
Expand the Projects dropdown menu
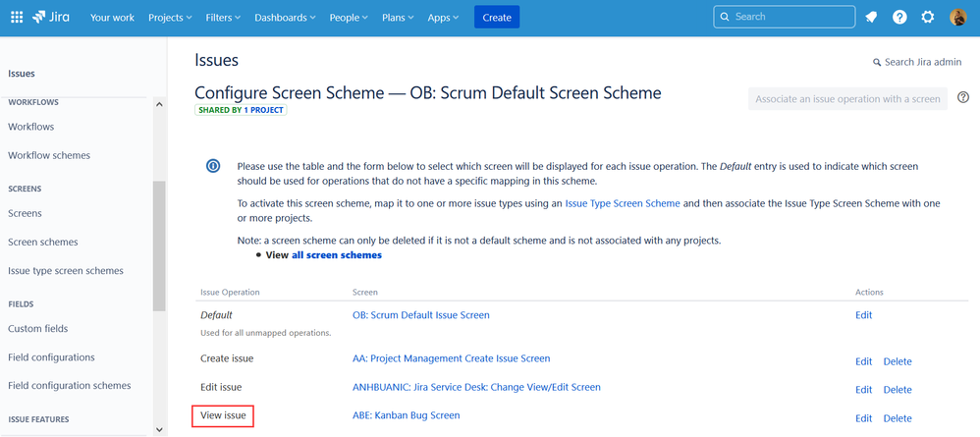(170, 18)
